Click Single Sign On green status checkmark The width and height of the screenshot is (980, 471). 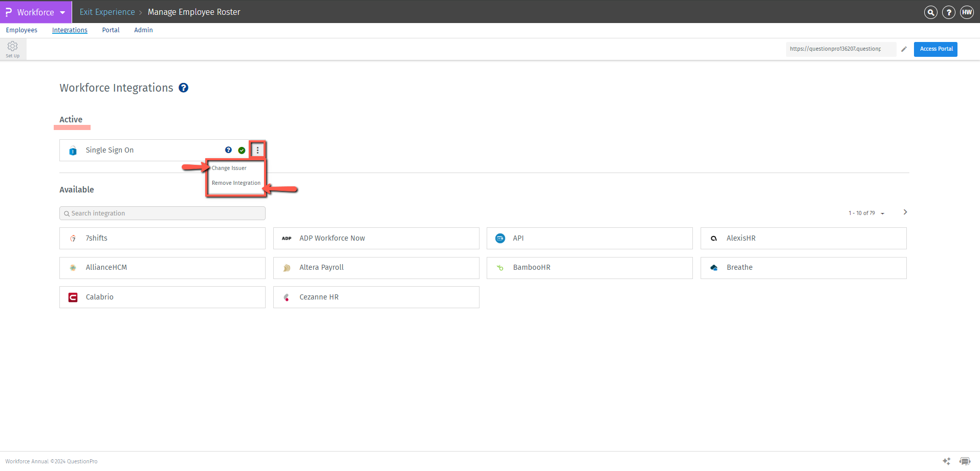point(242,151)
